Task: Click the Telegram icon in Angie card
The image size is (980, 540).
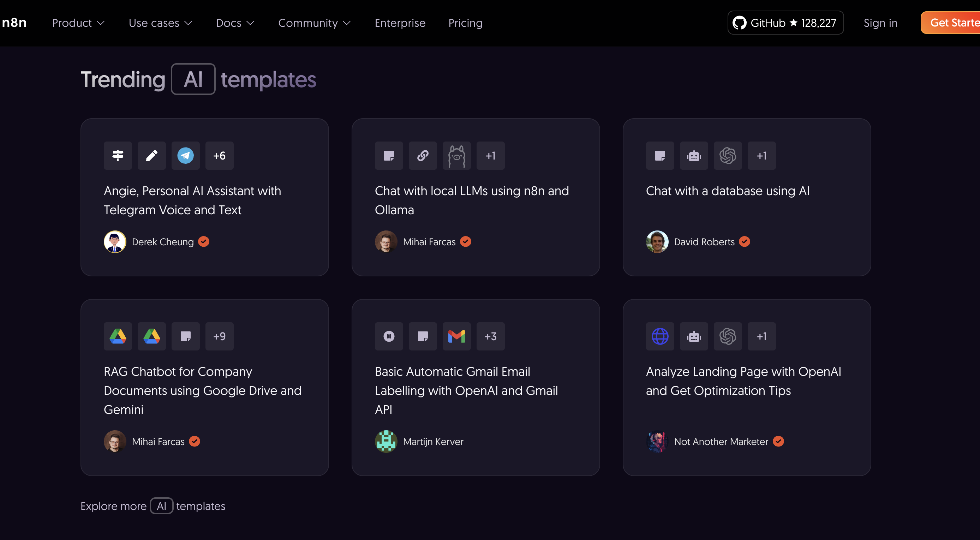Action: [185, 156]
